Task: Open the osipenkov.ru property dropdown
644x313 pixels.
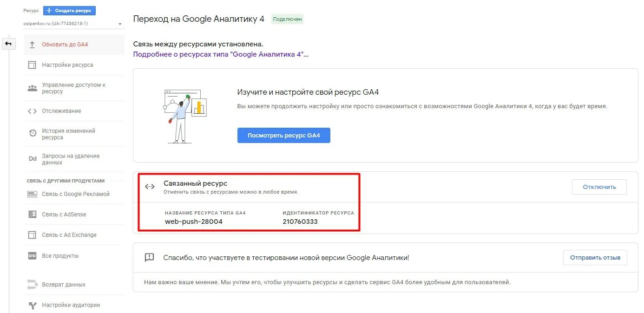Action: pos(73,24)
